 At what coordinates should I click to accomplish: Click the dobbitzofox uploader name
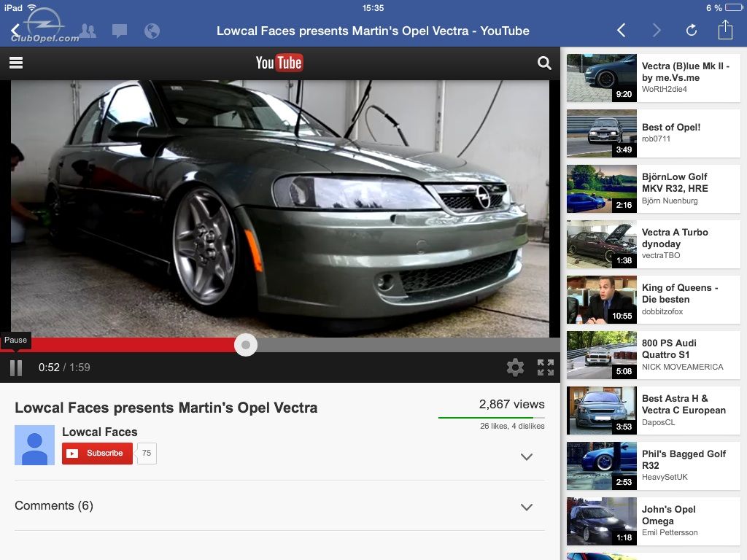click(662, 312)
